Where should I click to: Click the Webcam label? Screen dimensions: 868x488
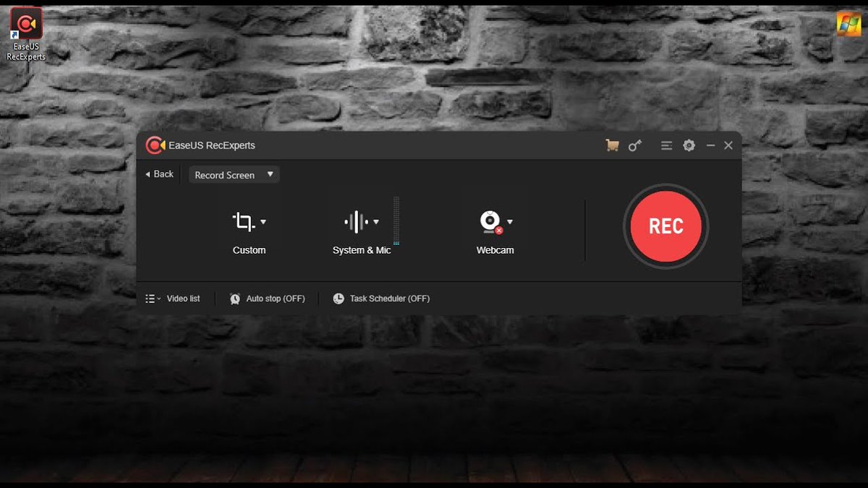pos(495,250)
